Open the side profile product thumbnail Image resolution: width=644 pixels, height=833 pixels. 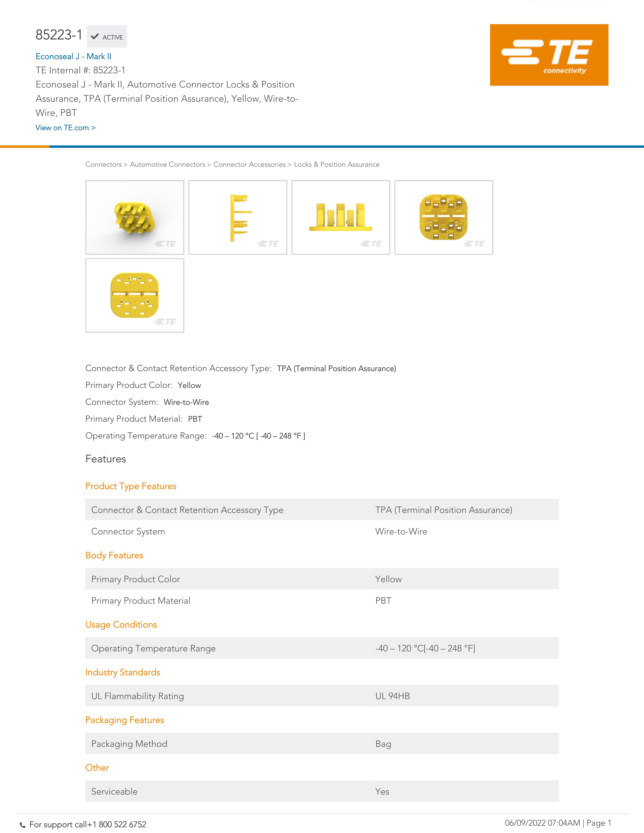pos(238,217)
